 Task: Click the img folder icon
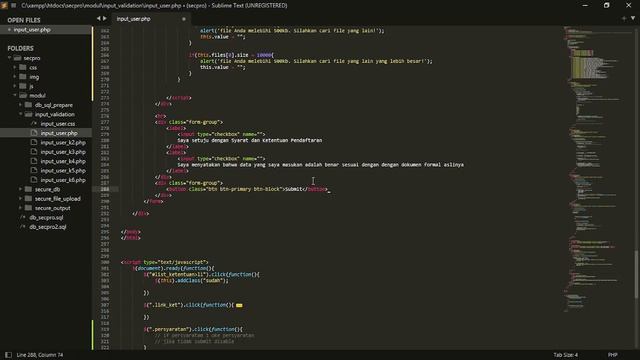23,77
